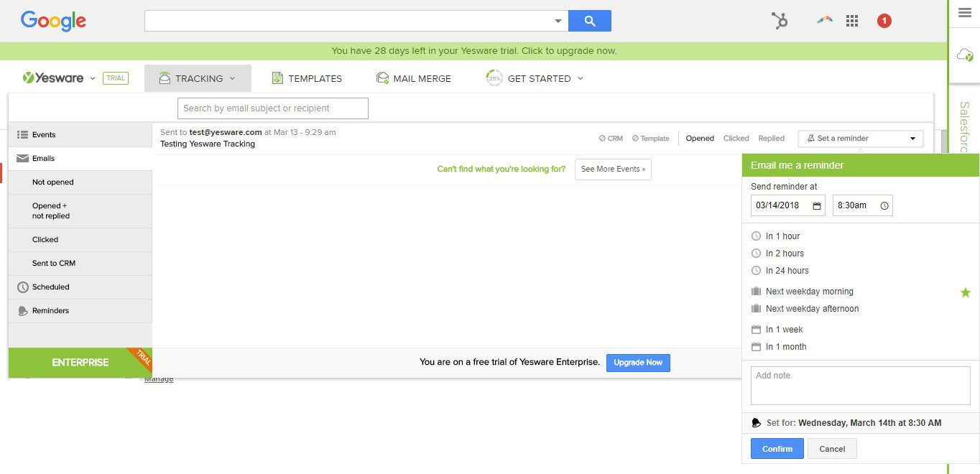Viewport: 980px width, 474px height.
Task: Open the reminder date calendar picker
Action: 817,205
